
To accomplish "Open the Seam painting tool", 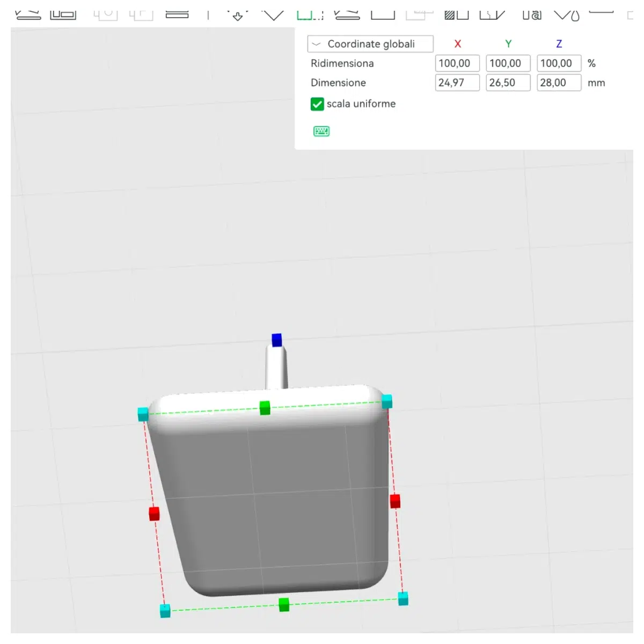I will (x=492, y=14).
